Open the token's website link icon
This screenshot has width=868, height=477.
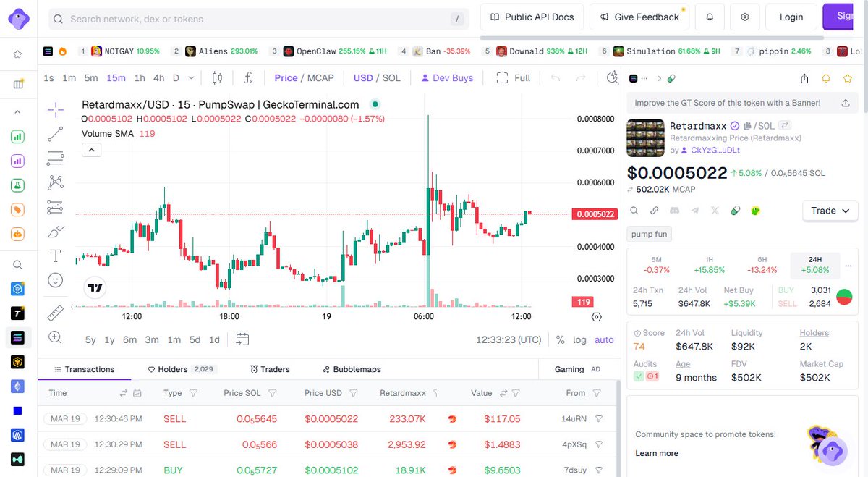(655, 211)
